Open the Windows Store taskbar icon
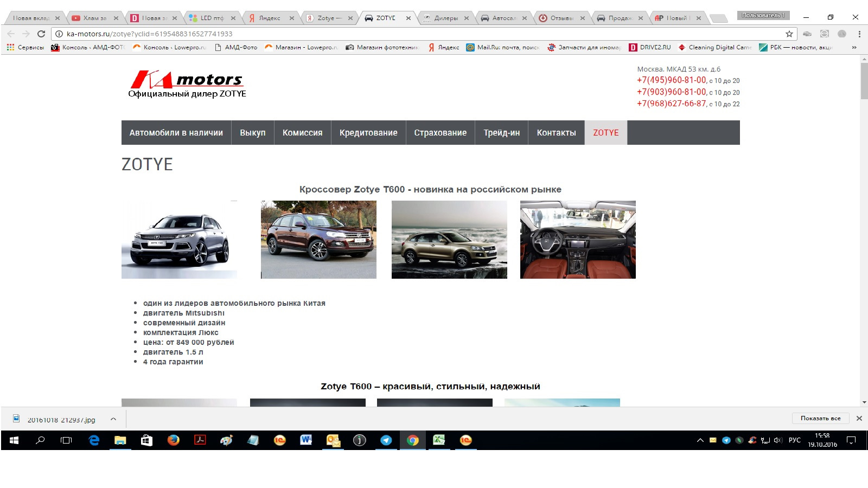 click(x=146, y=440)
